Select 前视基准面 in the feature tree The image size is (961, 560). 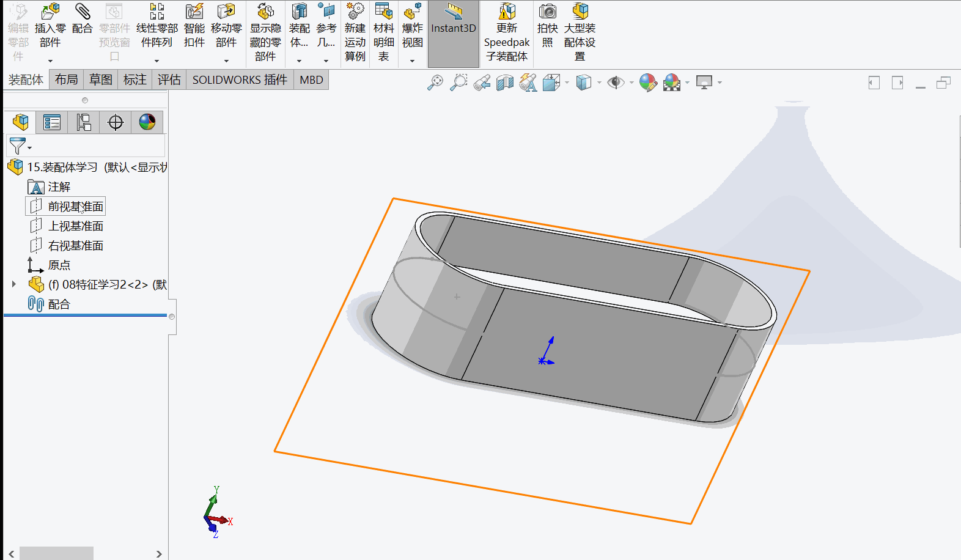tap(66, 207)
